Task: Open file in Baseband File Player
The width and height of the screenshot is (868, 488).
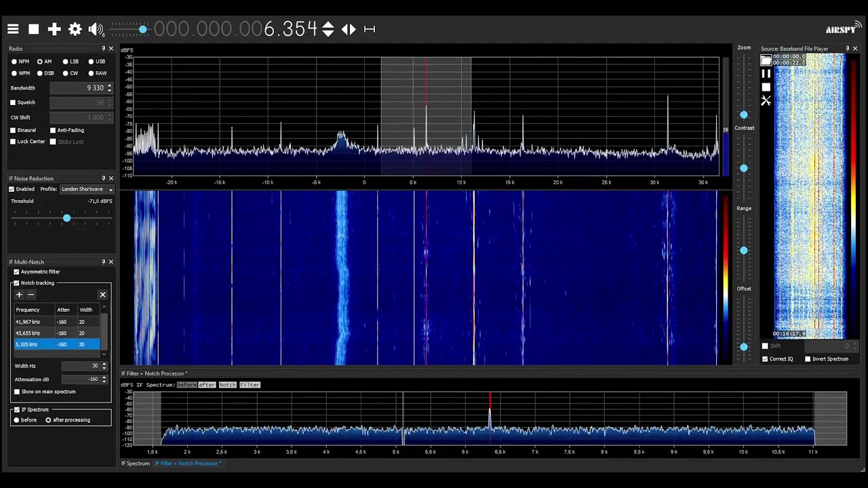Action: tap(766, 61)
